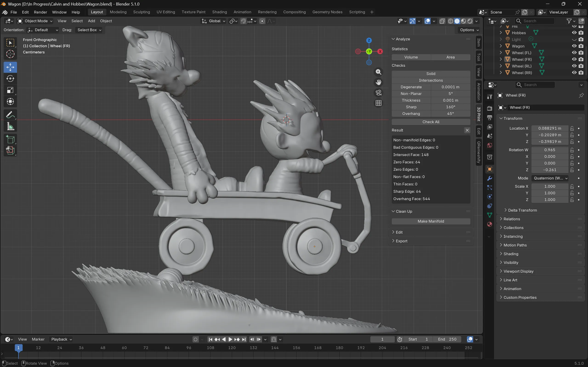The image size is (588, 367).
Task: Choose the Annotate tool
Action: [10, 115]
